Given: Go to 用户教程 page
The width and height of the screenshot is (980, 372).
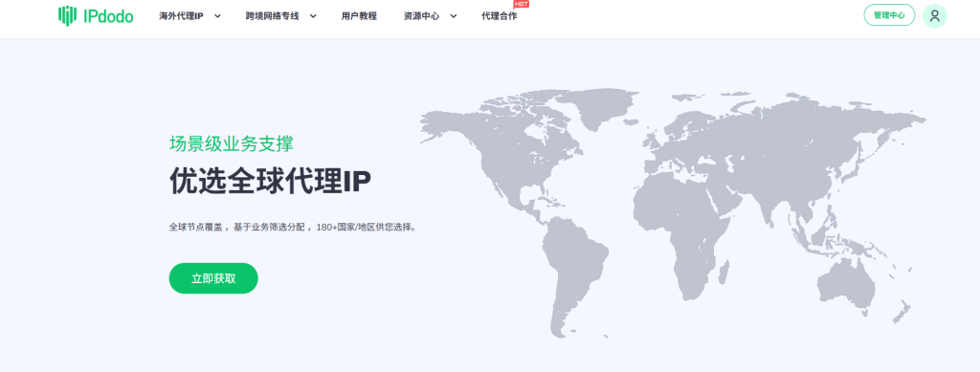Looking at the screenshot, I should [x=360, y=16].
